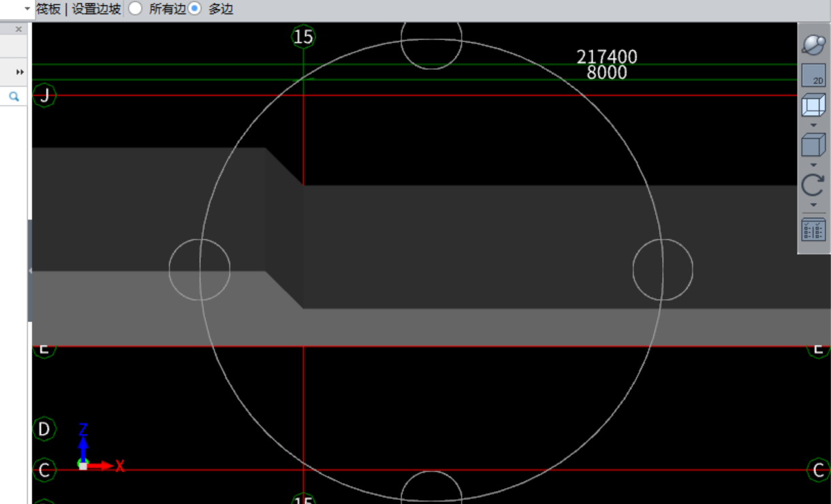The height and width of the screenshot is (504, 831).
Task: Select the wireframe cube display icon
Action: point(813,106)
